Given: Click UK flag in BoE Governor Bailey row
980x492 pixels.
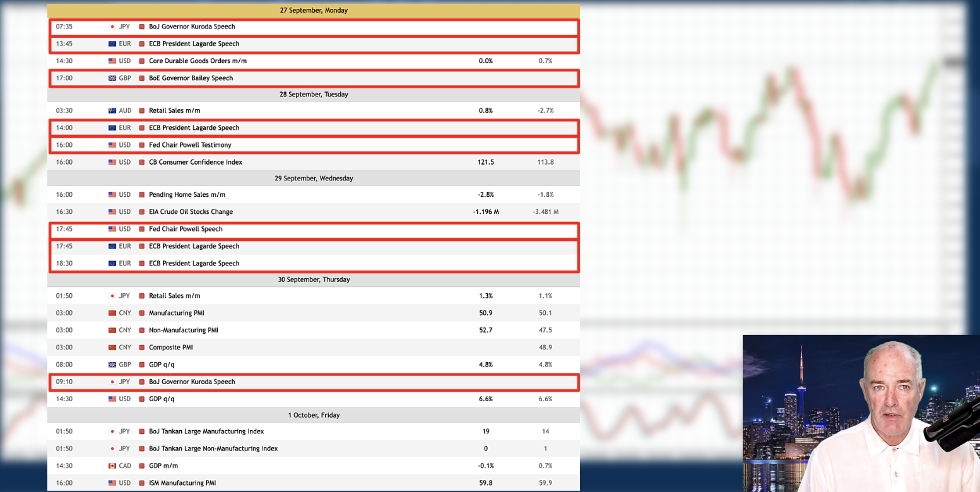Looking at the screenshot, I should (112, 78).
